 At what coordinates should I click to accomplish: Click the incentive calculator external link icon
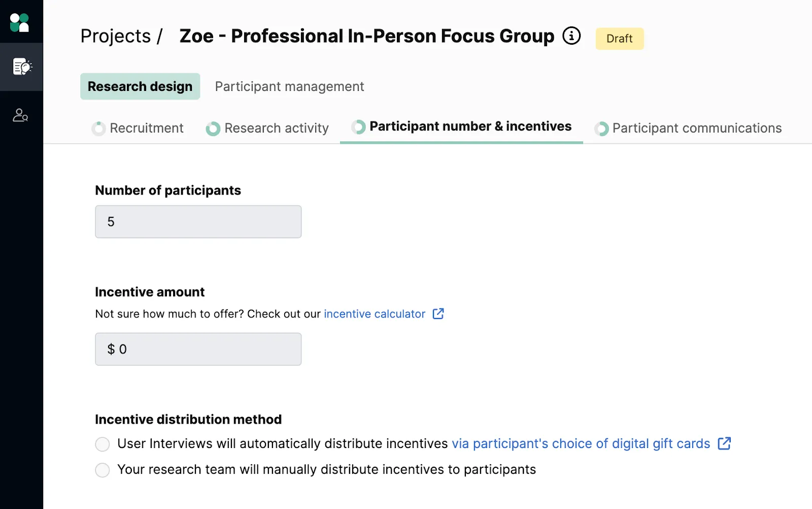click(x=438, y=314)
